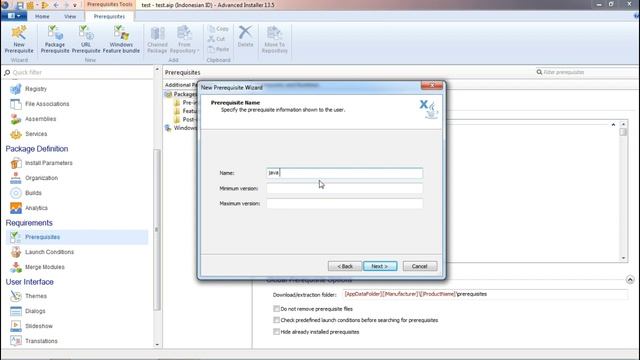Click the Name input field
Screen dimensions: 640x360
[x=344, y=173]
